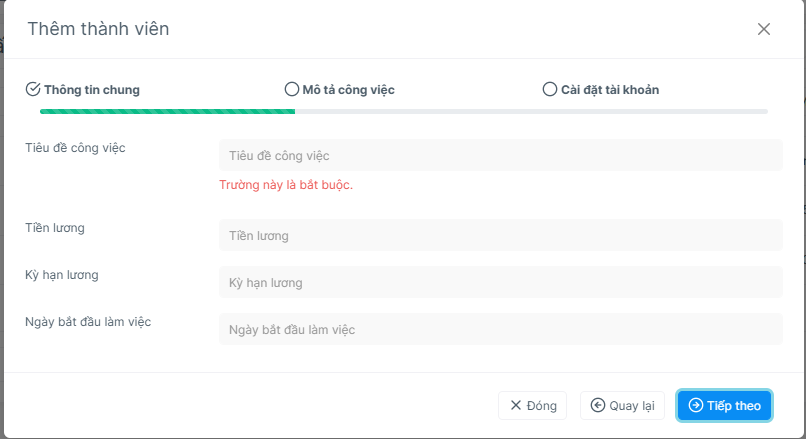This screenshot has height=439, width=806.
Task: Click the Đóng button text
Action: click(542, 406)
